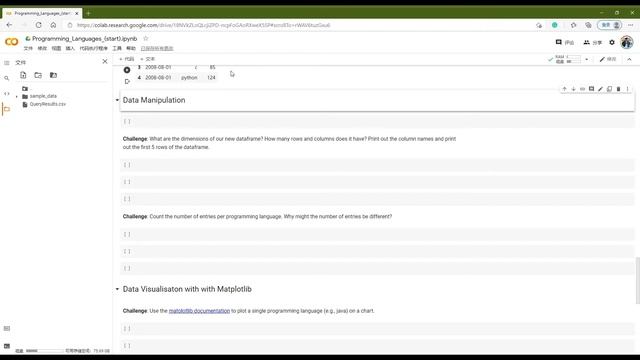Open the command palette icon above terminal
This screenshot has width=640, height=360.
coord(7,328)
